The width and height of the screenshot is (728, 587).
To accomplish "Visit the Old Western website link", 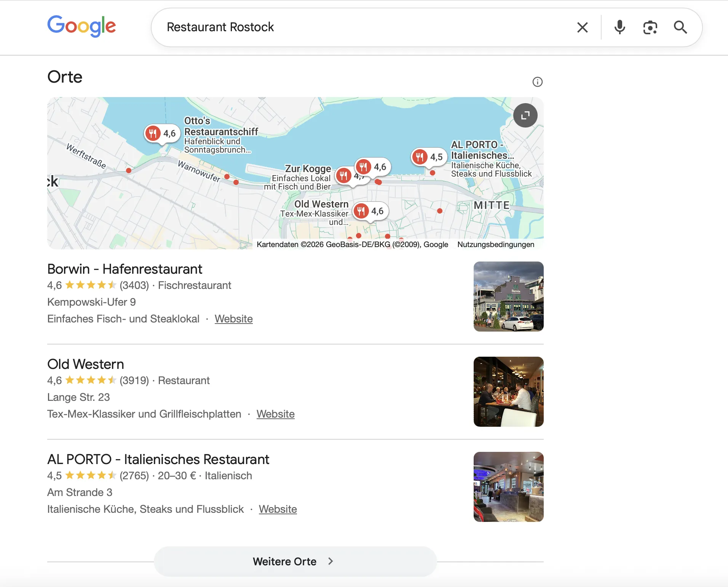I will point(275,414).
